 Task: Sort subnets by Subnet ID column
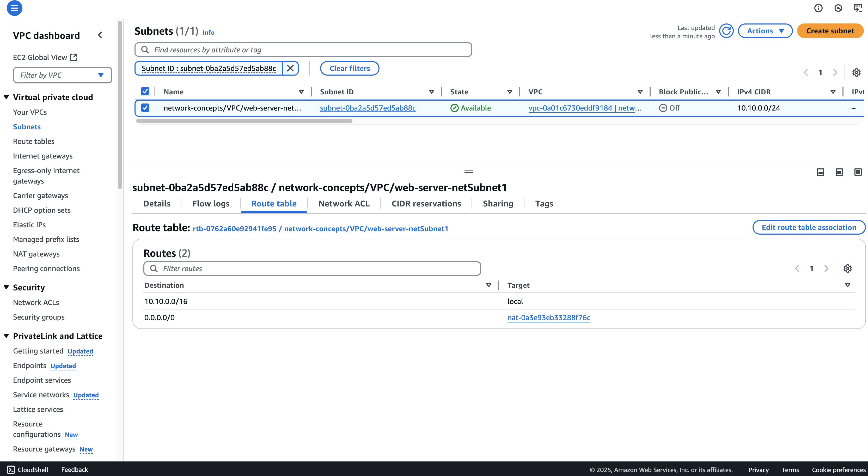point(431,92)
